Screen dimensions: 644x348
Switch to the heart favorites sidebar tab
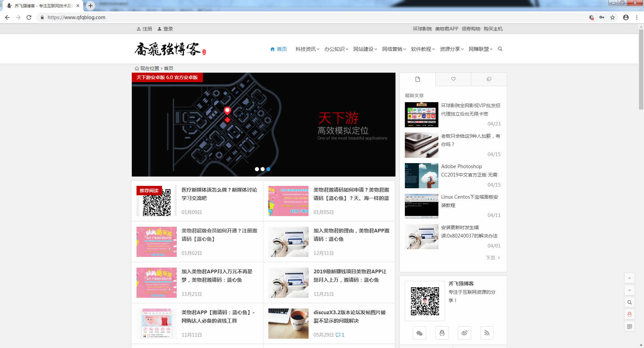point(453,79)
